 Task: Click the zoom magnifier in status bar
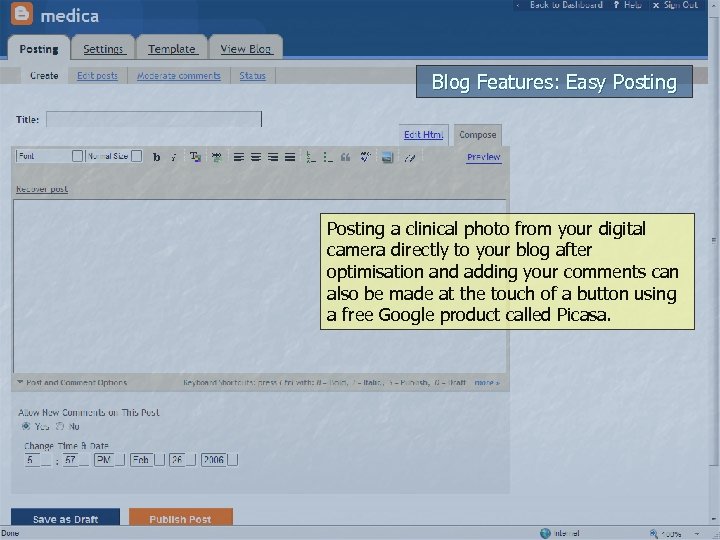(x=653, y=533)
